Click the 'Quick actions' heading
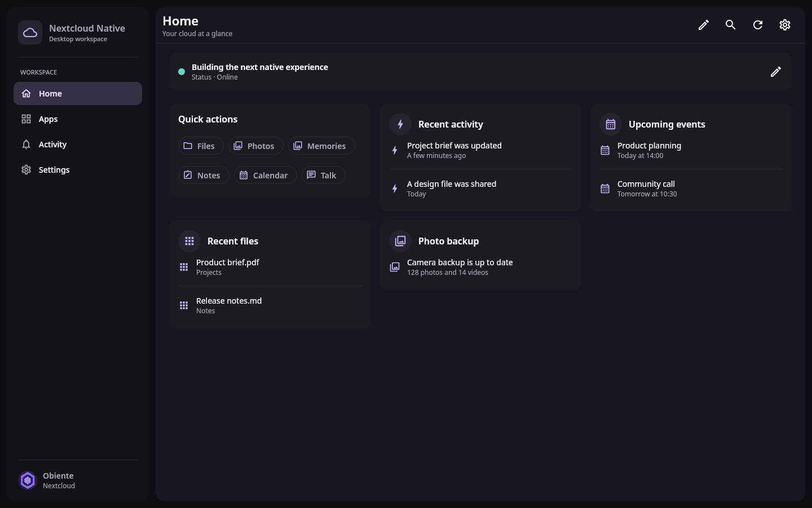Image resolution: width=812 pixels, height=508 pixels. click(208, 119)
